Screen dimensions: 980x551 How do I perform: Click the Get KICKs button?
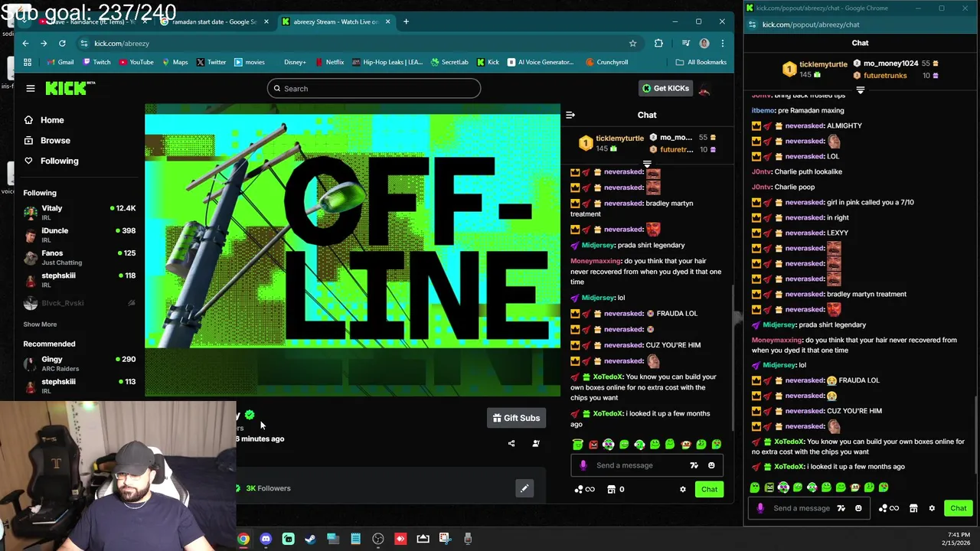(x=666, y=88)
